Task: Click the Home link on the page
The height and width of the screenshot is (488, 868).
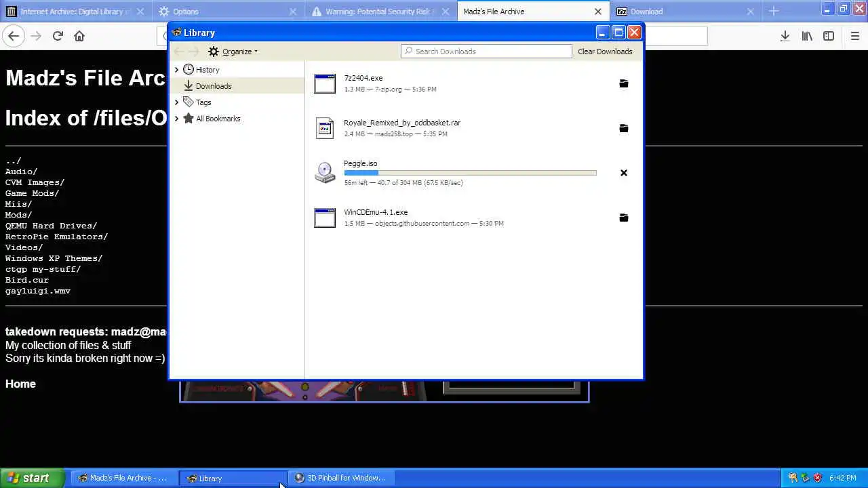Action: (20, 384)
